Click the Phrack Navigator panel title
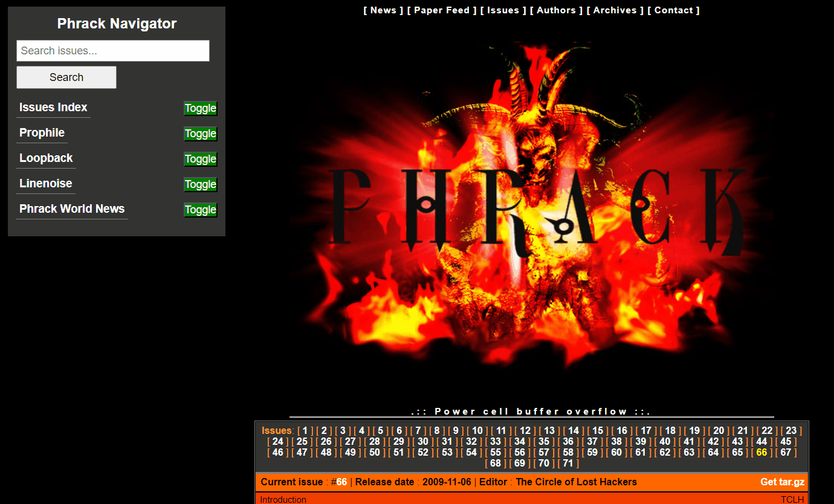The image size is (834, 504). 117,24
